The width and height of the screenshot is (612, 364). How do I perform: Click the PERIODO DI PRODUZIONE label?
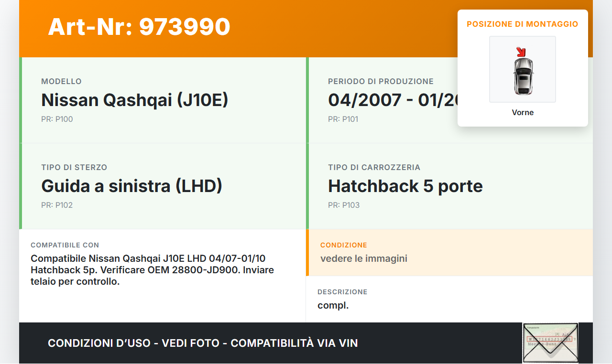coord(381,82)
